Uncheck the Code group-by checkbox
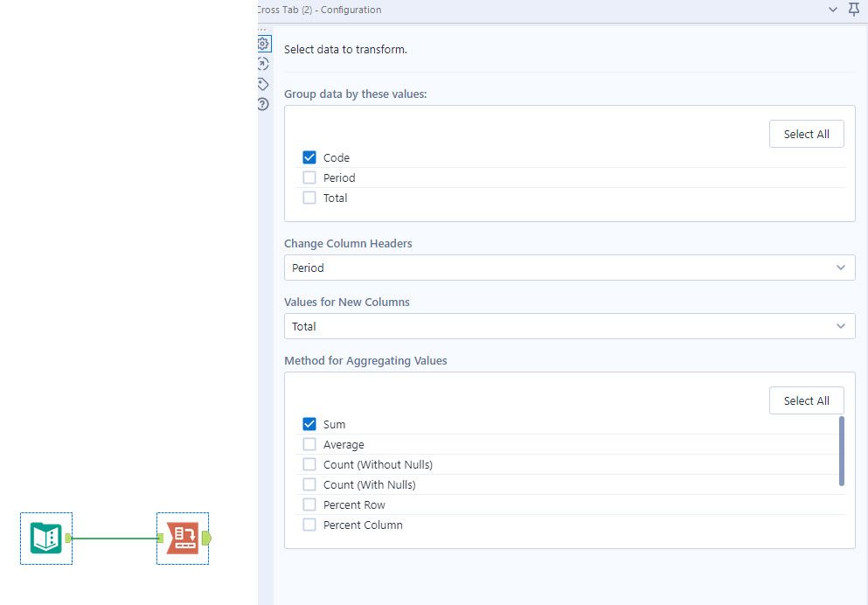Viewport: 868px width, 605px height. click(x=309, y=158)
